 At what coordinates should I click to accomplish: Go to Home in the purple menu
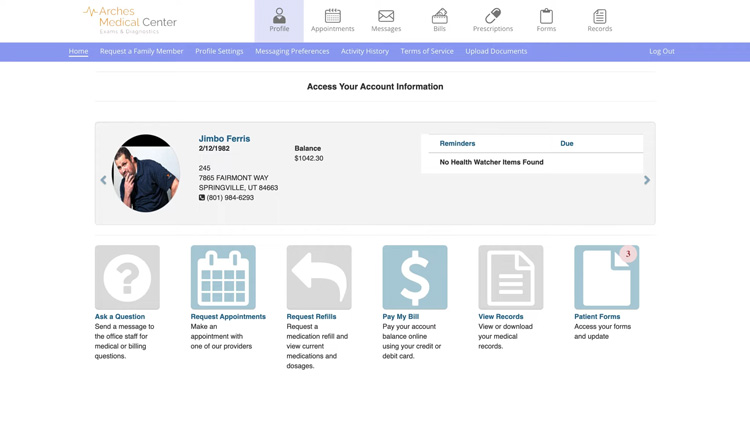point(78,51)
